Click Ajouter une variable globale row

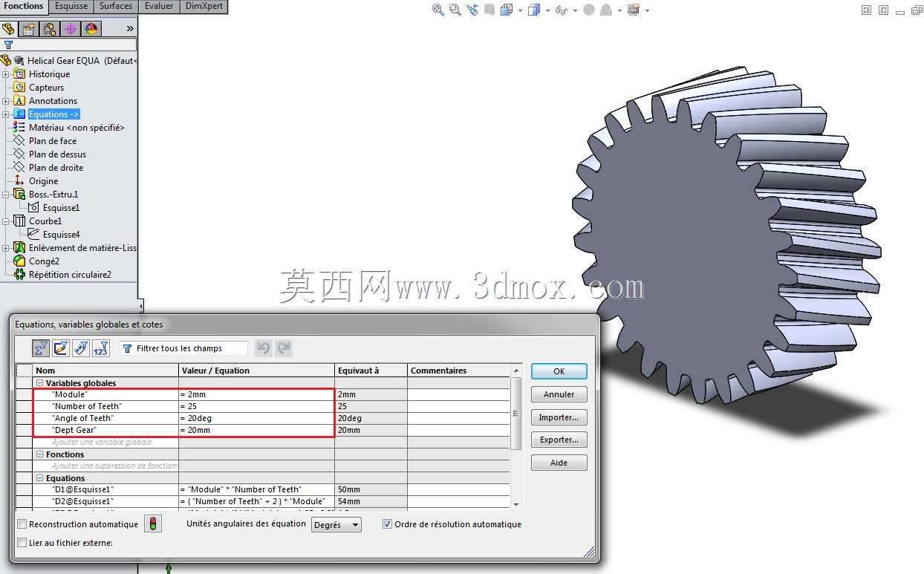(105, 442)
